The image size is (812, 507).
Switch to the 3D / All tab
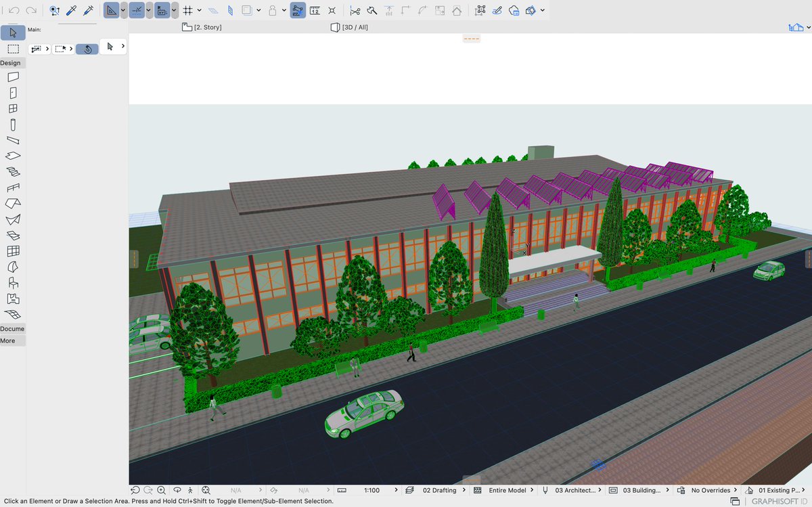pos(350,27)
